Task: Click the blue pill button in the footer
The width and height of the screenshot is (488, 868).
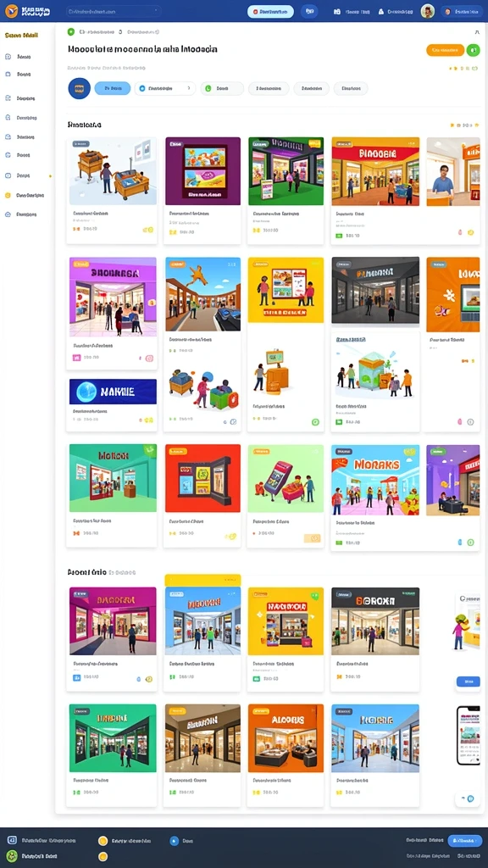Action: pos(465,841)
